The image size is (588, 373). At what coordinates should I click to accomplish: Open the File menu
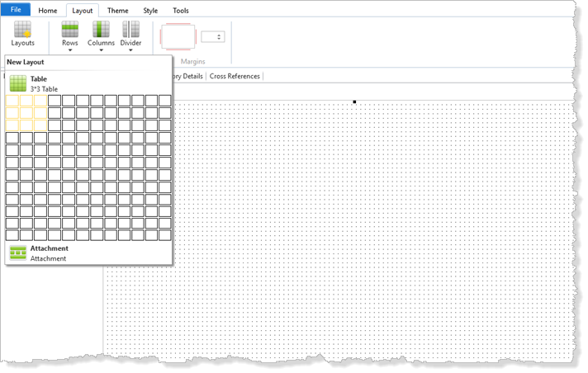(16, 10)
